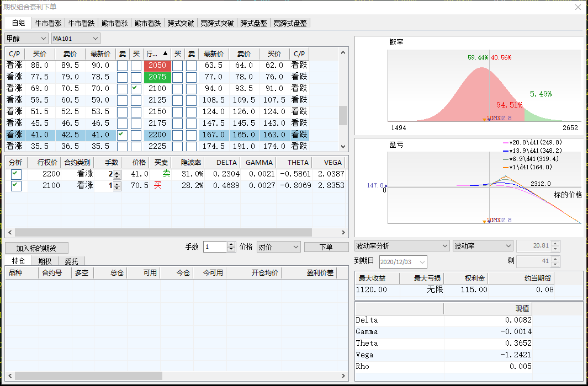
Task: Click the option chain scroll-down arrow
Action: pyautogui.click(x=343, y=147)
